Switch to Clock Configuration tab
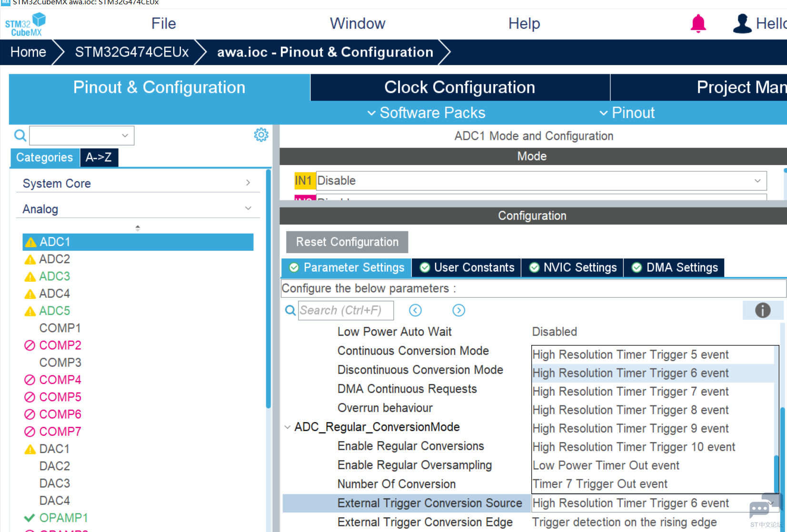The image size is (787, 532). click(x=460, y=88)
